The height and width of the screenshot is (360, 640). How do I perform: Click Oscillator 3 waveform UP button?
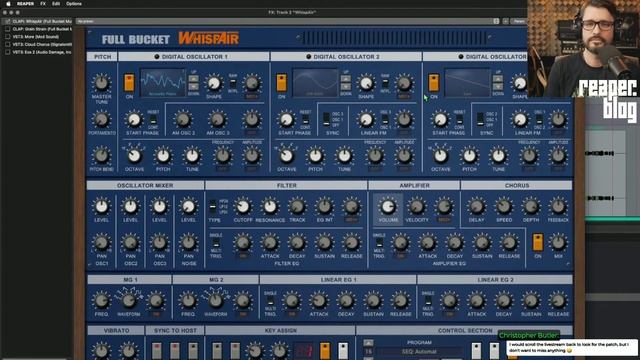[x=498, y=79]
